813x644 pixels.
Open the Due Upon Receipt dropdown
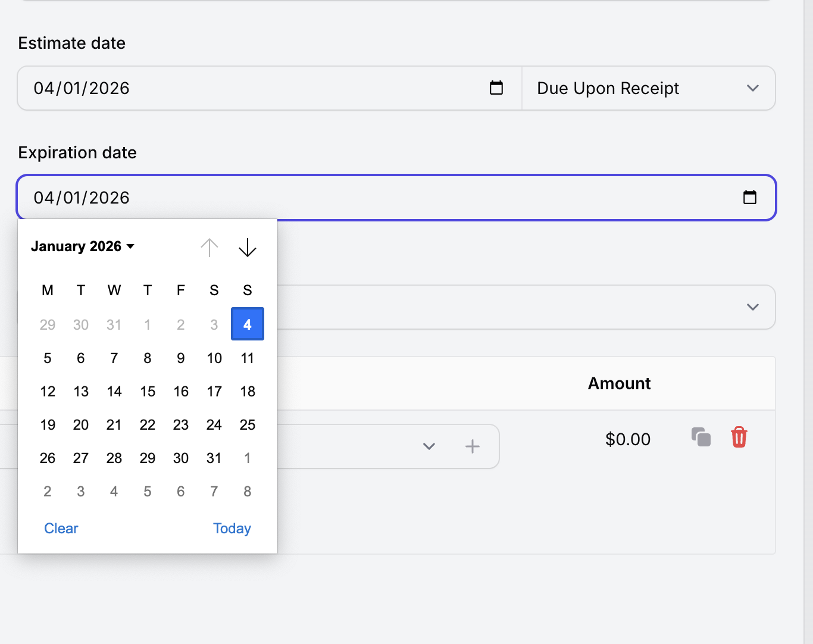(648, 88)
